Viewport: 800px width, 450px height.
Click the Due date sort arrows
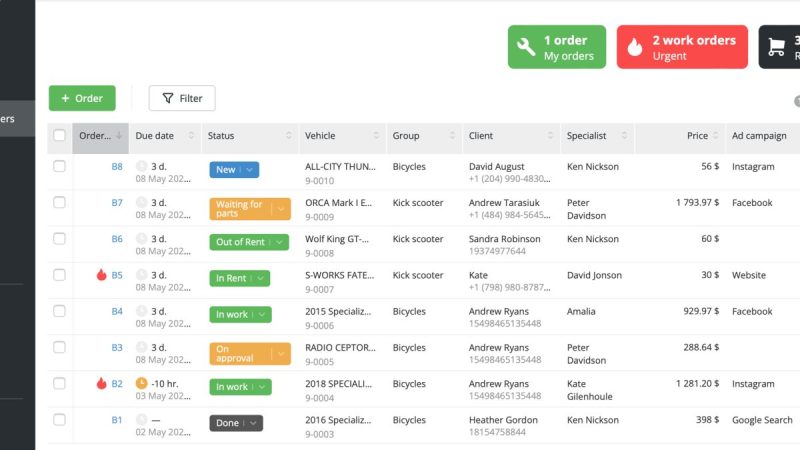191,136
